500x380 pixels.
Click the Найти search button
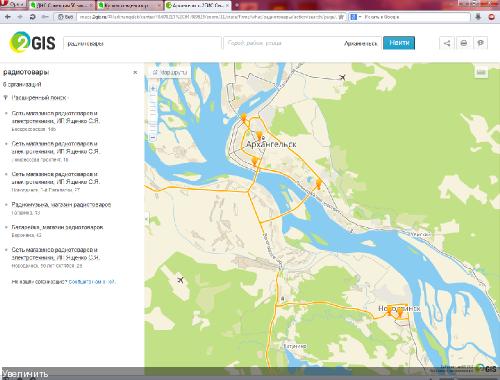(399, 43)
